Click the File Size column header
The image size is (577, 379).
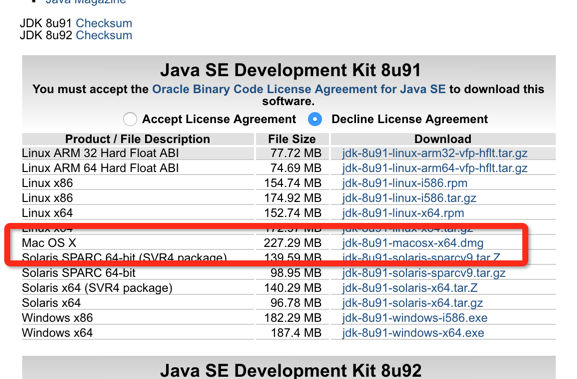click(x=292, y=139)
